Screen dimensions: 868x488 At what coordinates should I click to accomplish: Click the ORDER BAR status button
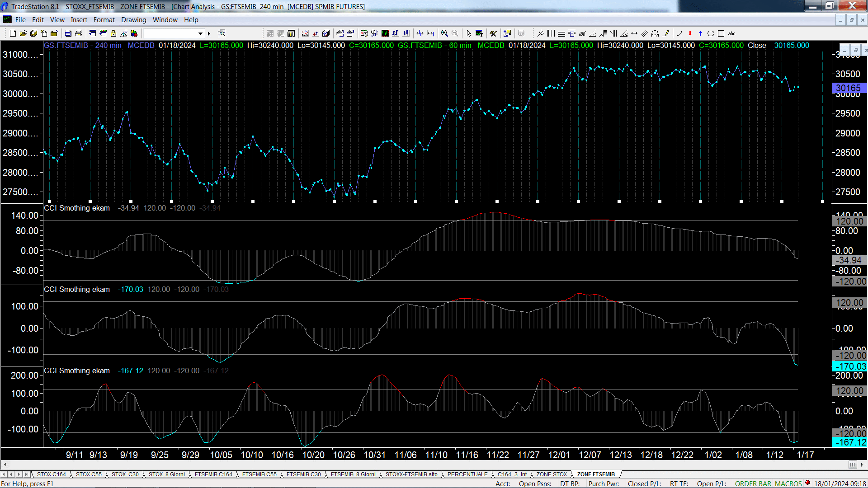pyautogui.click(x=753, y=484)
